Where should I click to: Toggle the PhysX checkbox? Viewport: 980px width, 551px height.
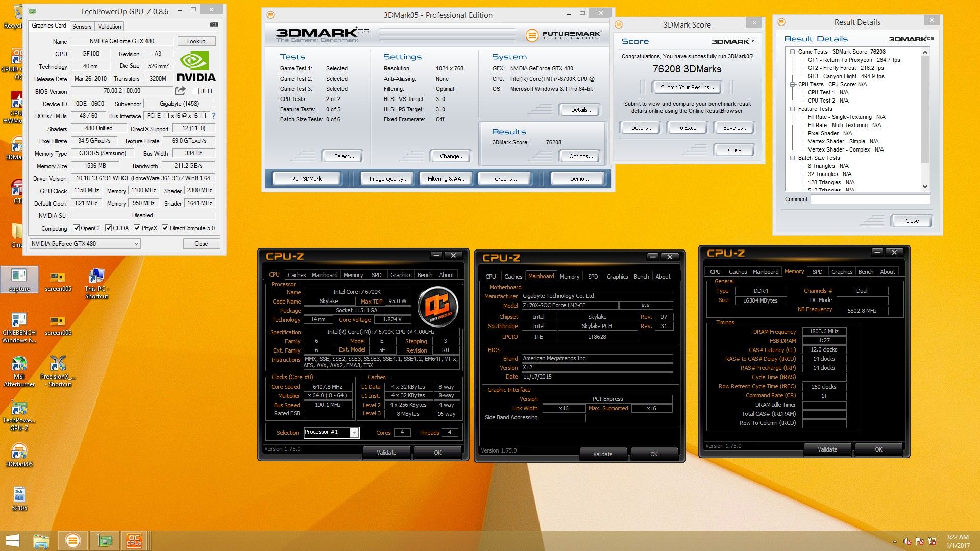(137, 228)
